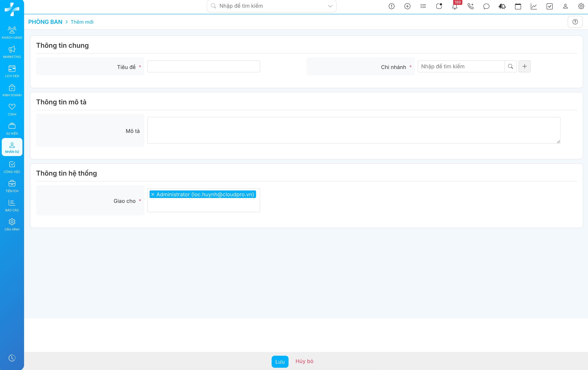
Task: Open the settings gear in top bar
Action: 581,6
